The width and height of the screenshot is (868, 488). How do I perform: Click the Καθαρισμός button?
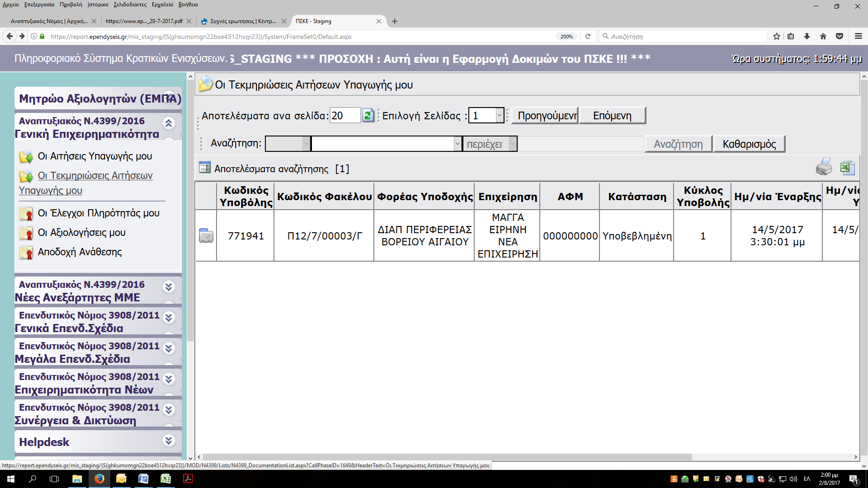tap(749, 144)
